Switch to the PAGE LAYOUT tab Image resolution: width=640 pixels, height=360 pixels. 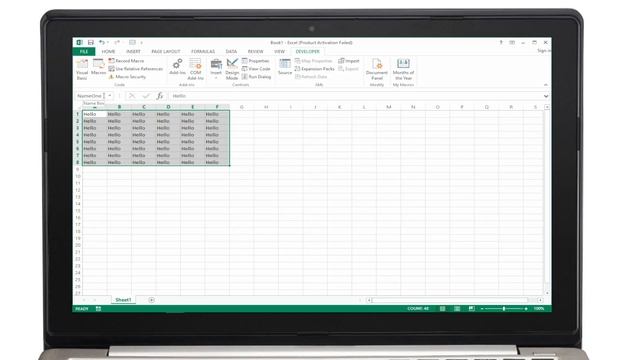[x=166, y=51]
